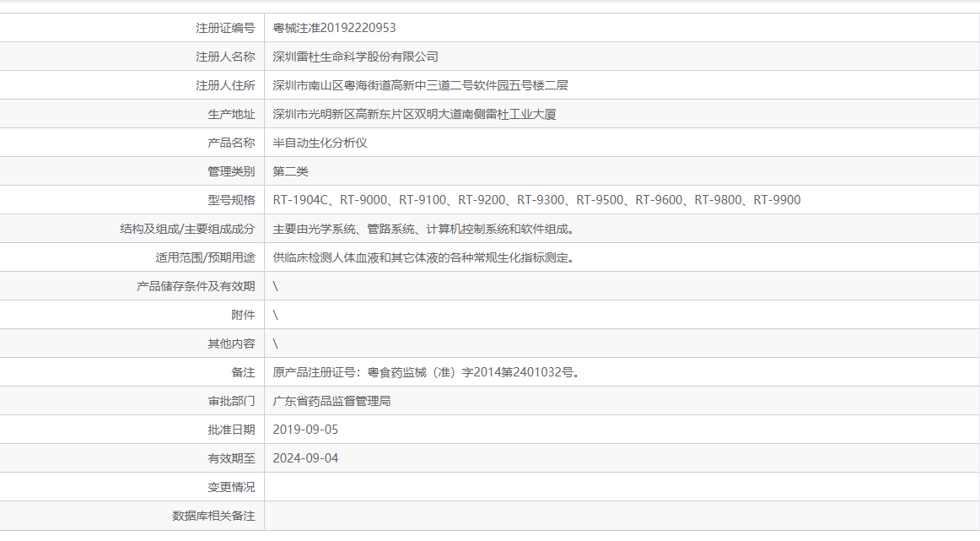Select approval date 2019-09-05
The width and height of the screenshot is (980, 541).
pyautogui.click(x=305, y=430)
